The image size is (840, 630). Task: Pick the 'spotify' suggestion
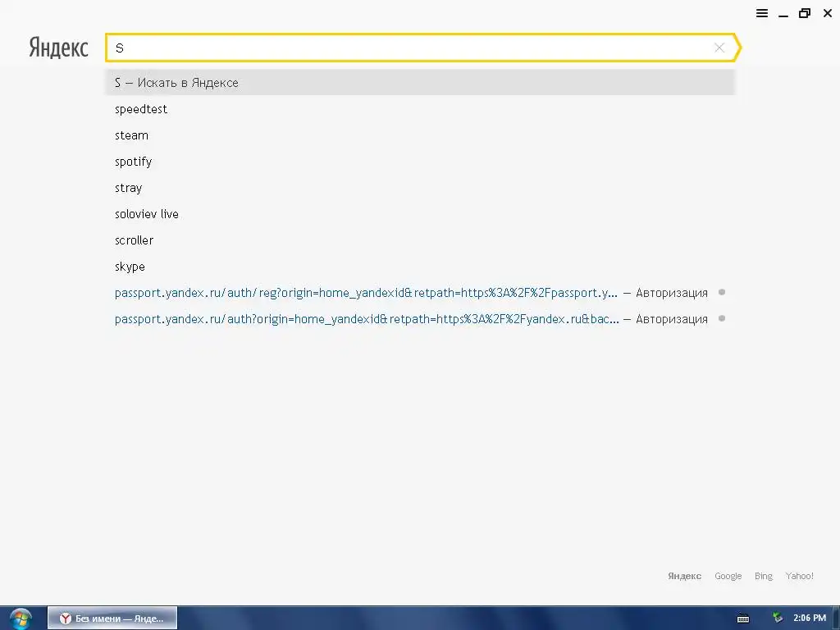click(134, 162)
